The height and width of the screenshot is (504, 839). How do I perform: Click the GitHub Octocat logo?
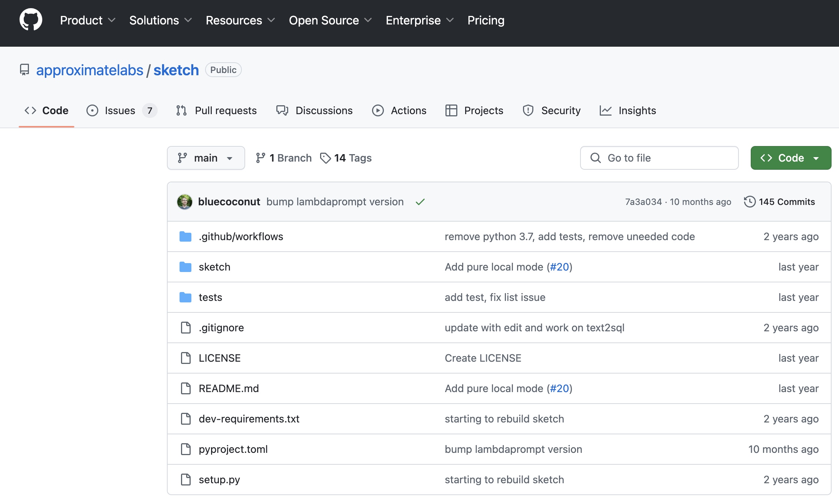coord(31,20)
